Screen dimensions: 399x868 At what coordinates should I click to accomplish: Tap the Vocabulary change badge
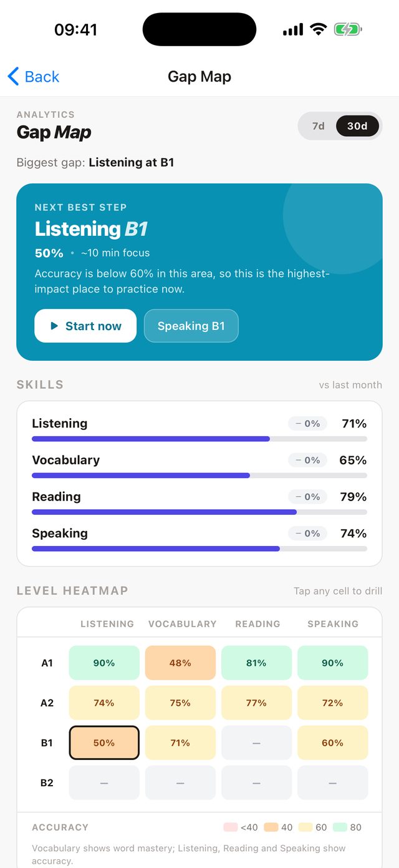tap(307, 460)
